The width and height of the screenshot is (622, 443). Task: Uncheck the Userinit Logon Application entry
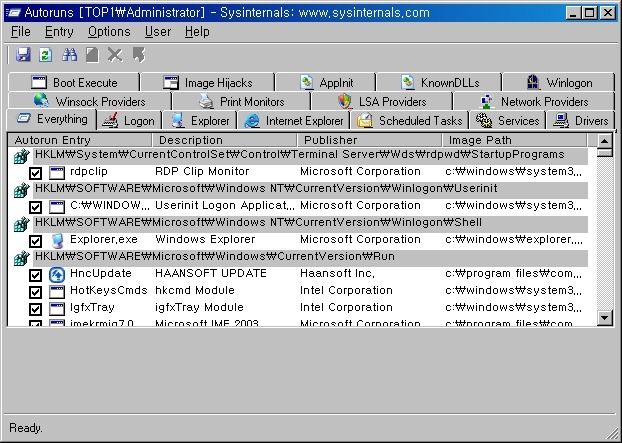35,207
